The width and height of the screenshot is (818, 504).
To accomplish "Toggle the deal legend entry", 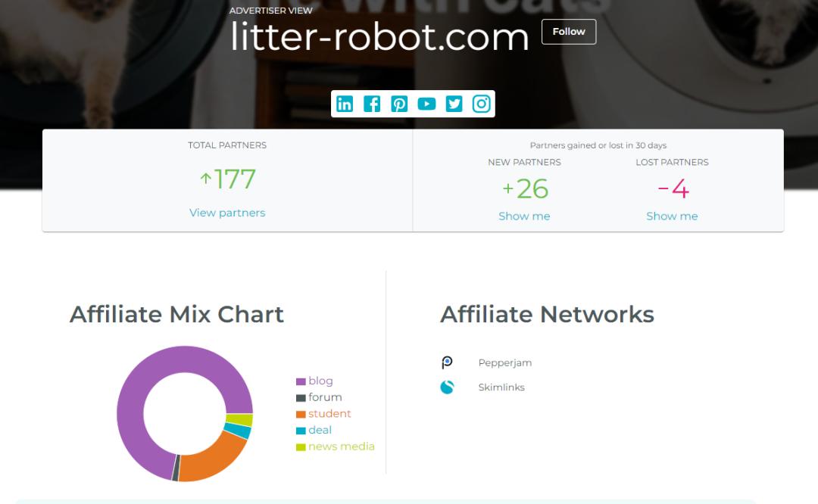I will (x=314, y=430).
